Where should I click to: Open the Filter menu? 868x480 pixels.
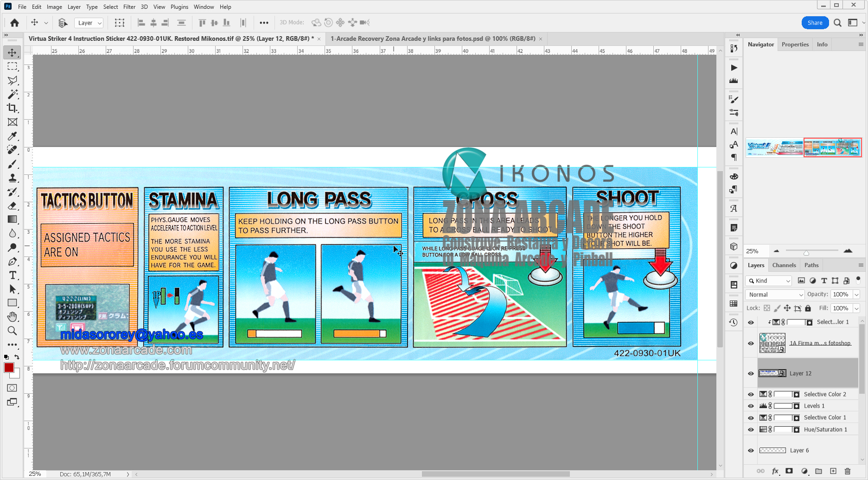coord(129,7)
